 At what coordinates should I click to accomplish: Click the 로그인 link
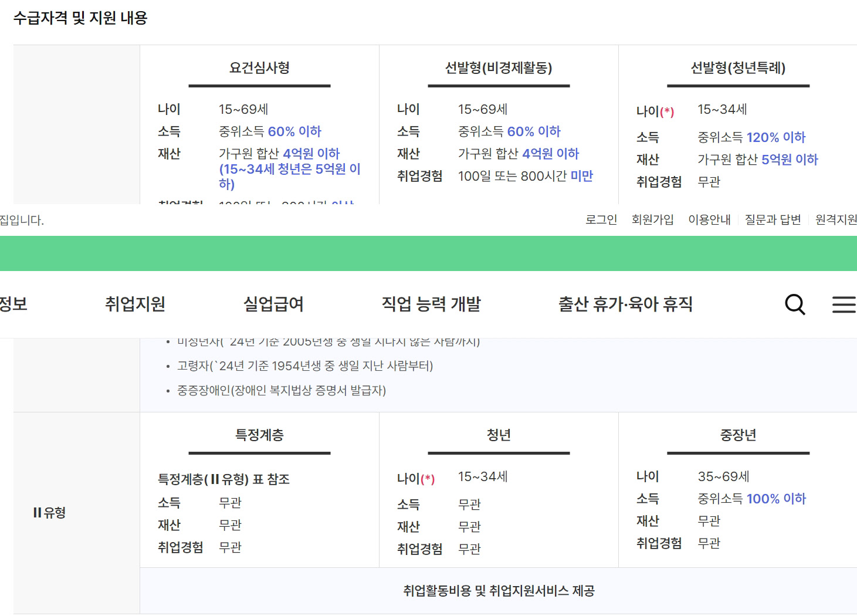pyautogui.click(x=601, y=219)
